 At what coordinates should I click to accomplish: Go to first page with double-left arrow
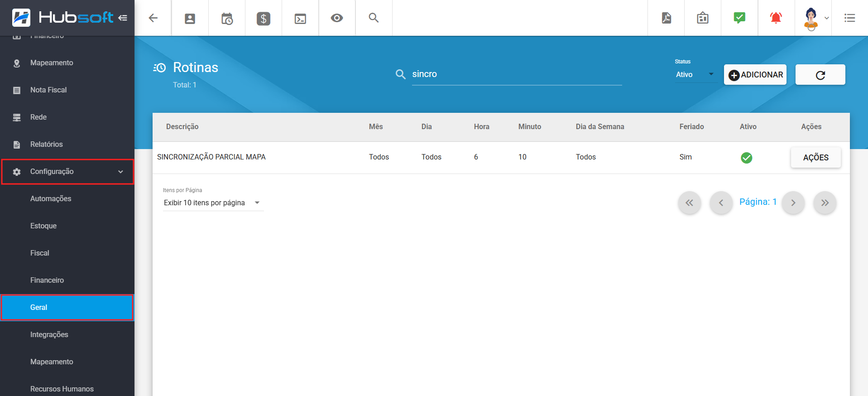coord(689,203)
